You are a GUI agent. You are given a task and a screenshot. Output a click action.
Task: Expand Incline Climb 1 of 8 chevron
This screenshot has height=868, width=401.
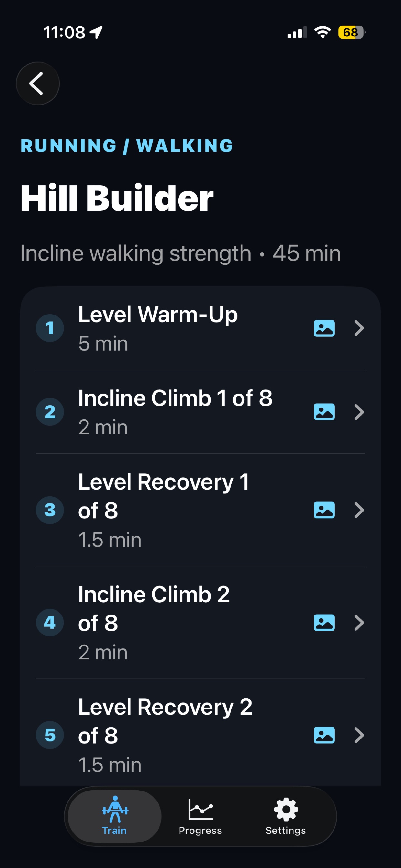[x=359, y=412]
